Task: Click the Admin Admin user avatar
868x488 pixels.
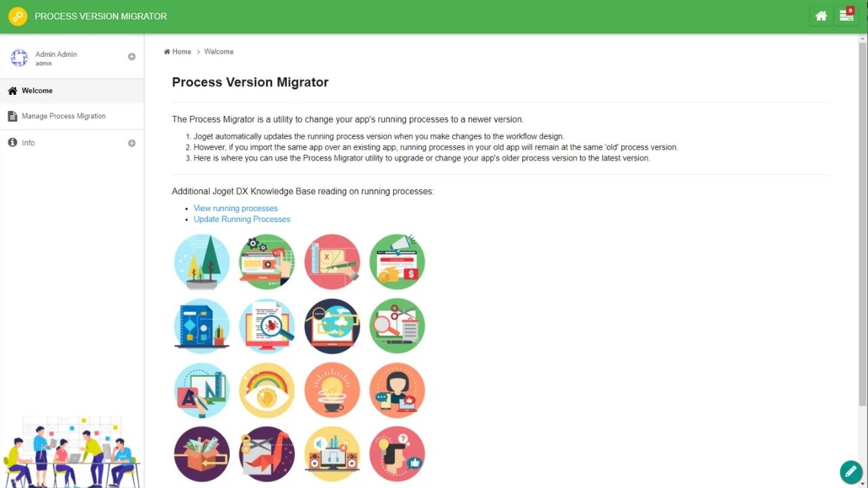Action: (x=19, y=58)
